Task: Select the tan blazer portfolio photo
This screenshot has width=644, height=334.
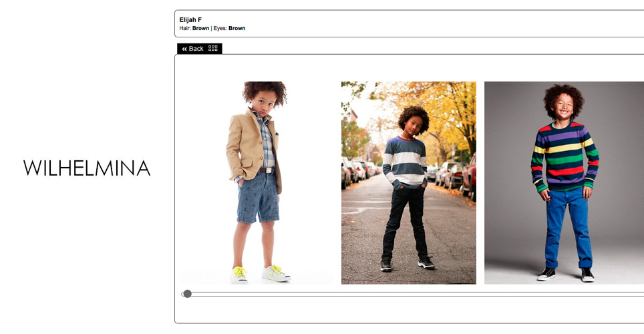Action: coord(257,183)
